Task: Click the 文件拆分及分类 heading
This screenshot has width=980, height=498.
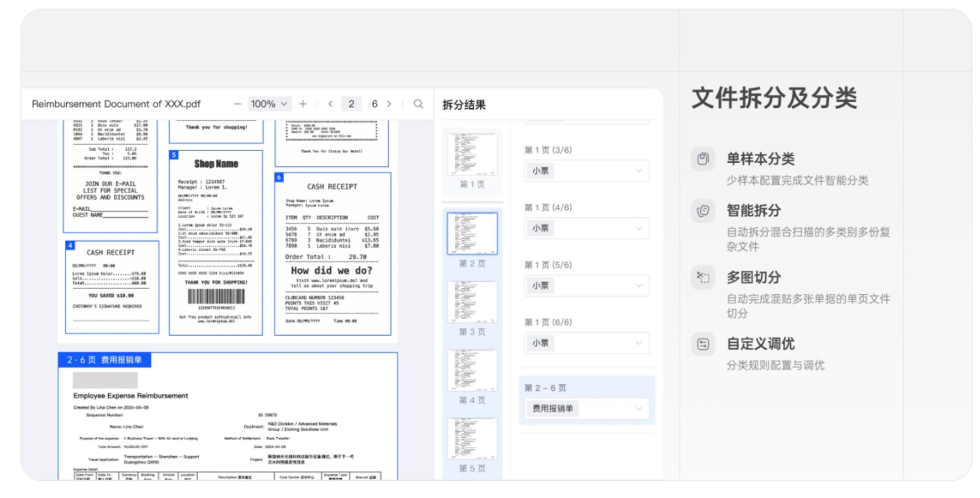Action: [774, 98]
